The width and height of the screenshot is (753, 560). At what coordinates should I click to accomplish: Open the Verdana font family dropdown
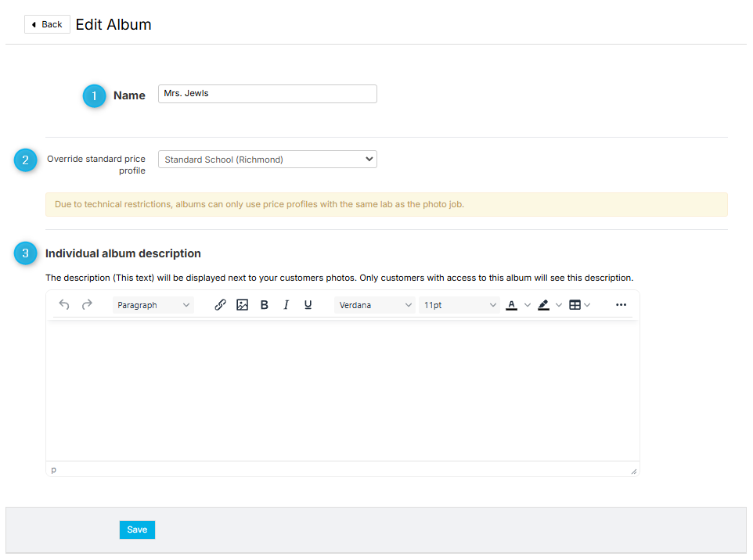click(375, 305)
